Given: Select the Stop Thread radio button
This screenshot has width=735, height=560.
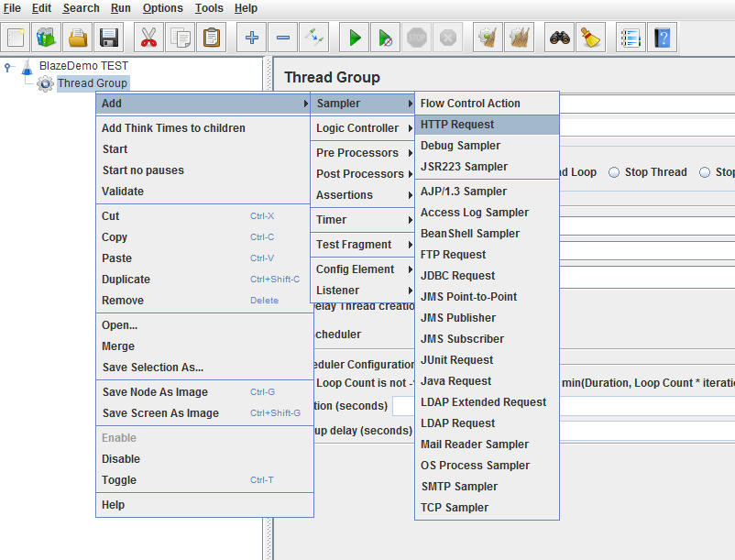Looking at the screenshot, I should click(x=614, y=172).
